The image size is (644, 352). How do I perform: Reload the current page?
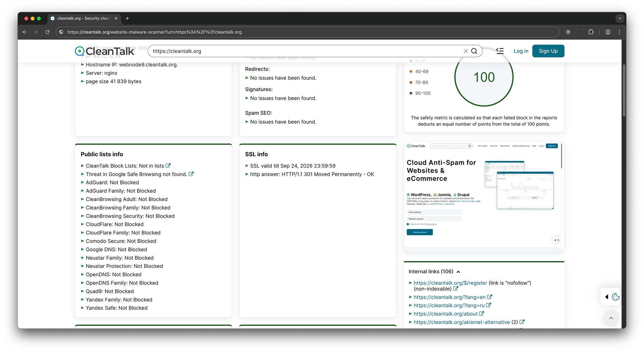(x=48, y=32)
